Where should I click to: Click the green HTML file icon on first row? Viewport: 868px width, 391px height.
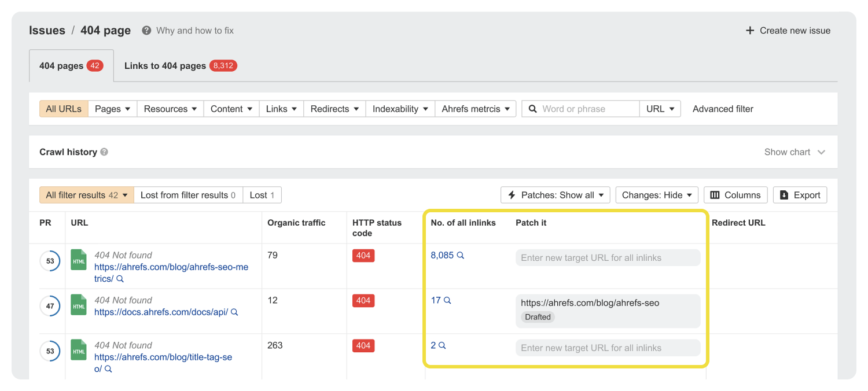coord(78,260)
